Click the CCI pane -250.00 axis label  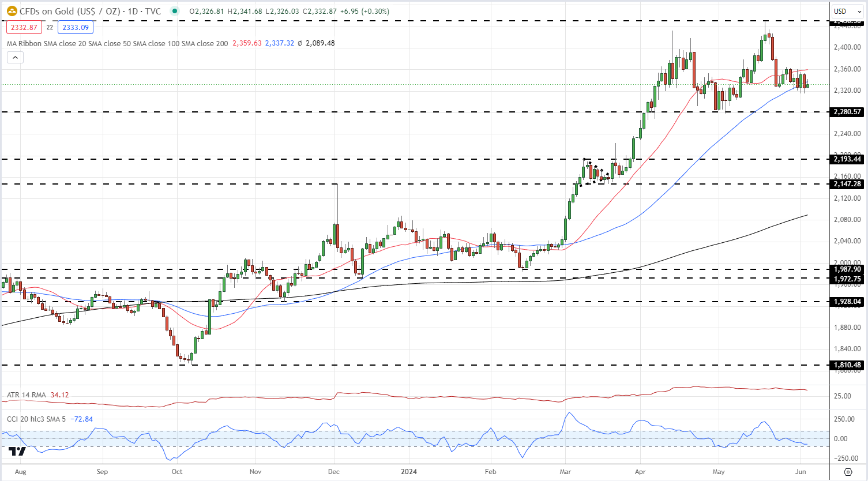coord(846,459)
